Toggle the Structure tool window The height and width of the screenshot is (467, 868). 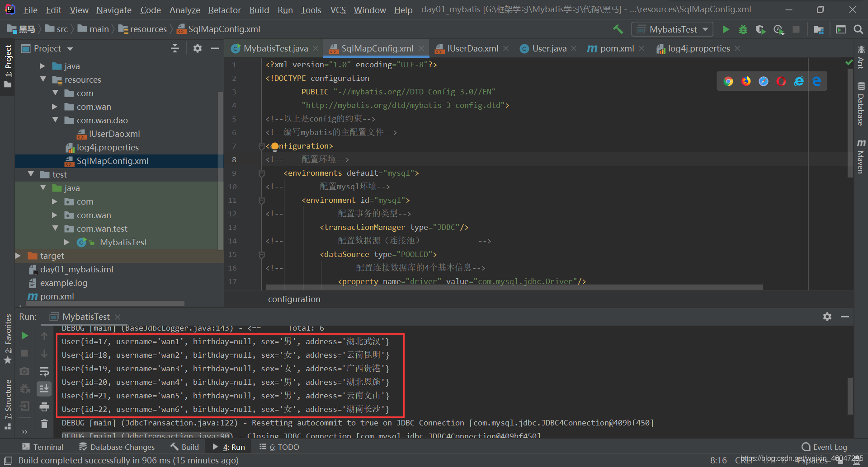click(x=8, y=404)
